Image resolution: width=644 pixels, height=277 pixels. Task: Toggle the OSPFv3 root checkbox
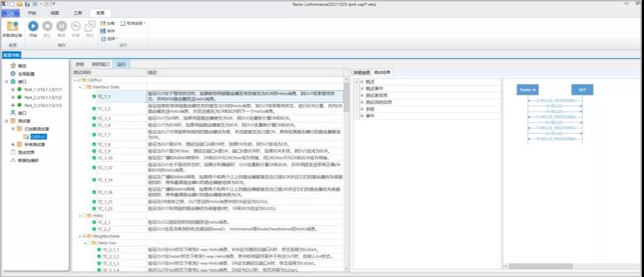[x=79, y=80]
